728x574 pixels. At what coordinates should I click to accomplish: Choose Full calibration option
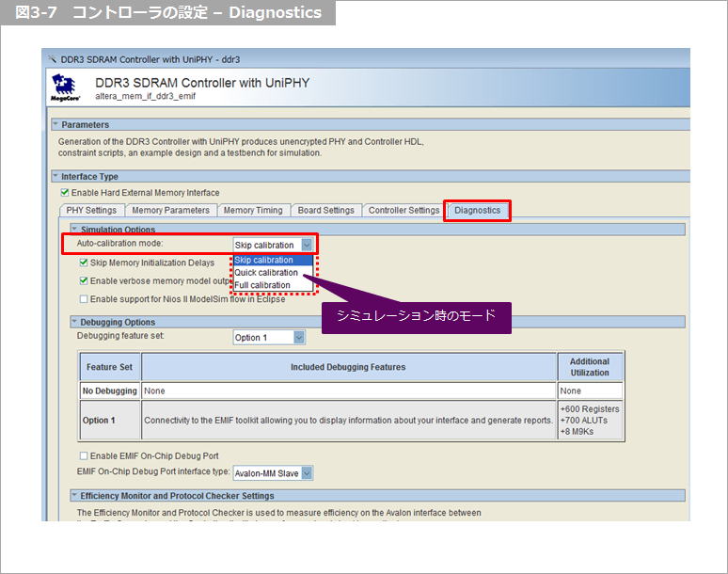tap(263, 285)
